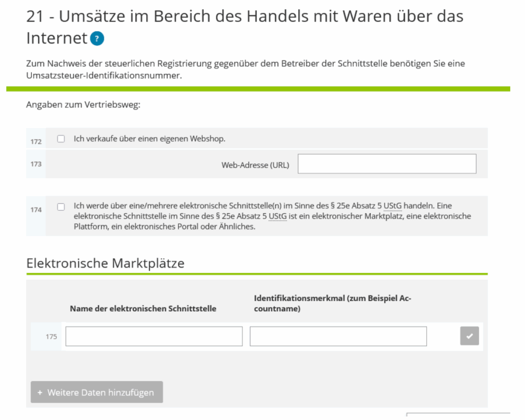Click the checkmark confirm icon in row 175
The image size is (525, 420).
(469, 336)
